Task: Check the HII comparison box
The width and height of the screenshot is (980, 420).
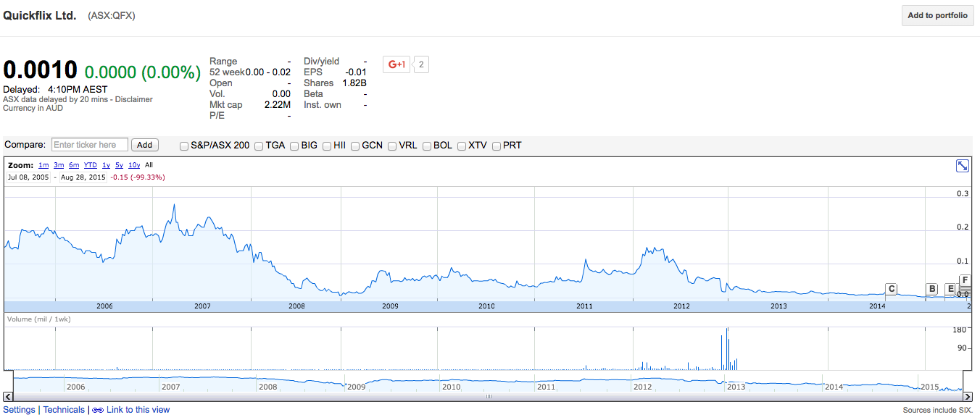Action: pyautogui.click(x=328, y=146)
